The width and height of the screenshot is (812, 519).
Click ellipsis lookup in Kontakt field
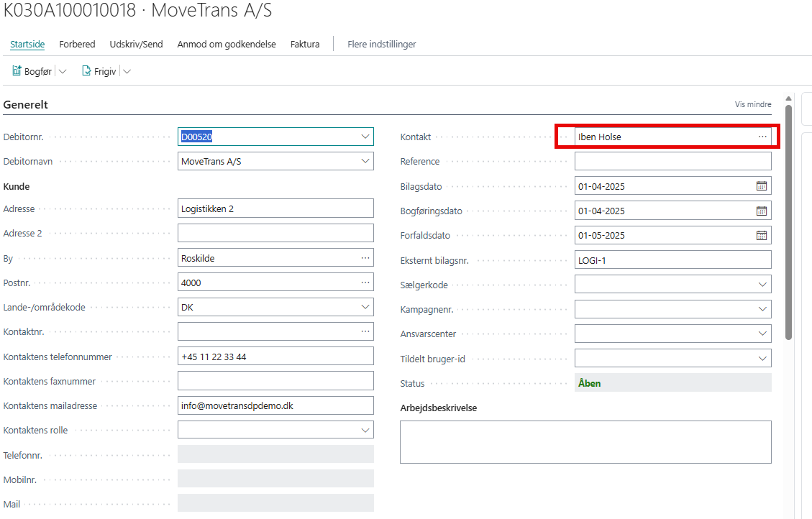(x=762, y=137)
